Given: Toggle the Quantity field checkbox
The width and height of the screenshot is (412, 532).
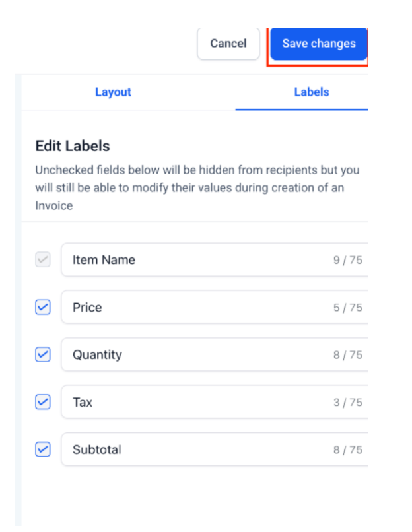Looking at the screenshot, I should pos(43,355).
